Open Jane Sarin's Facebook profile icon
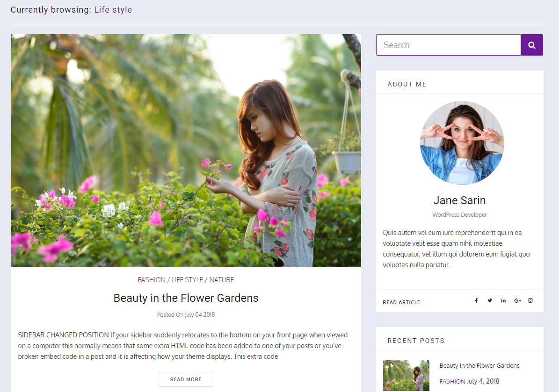Image resolution: width=559 pixels, height=392 pixels. [x=476, y=300]
